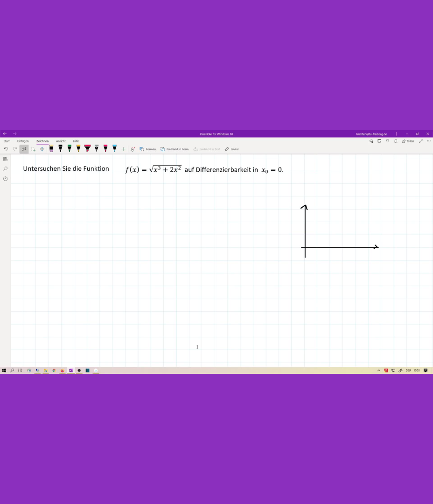Show notebooks navigation pane
This screenshot has height=504, width=433.
6,159
